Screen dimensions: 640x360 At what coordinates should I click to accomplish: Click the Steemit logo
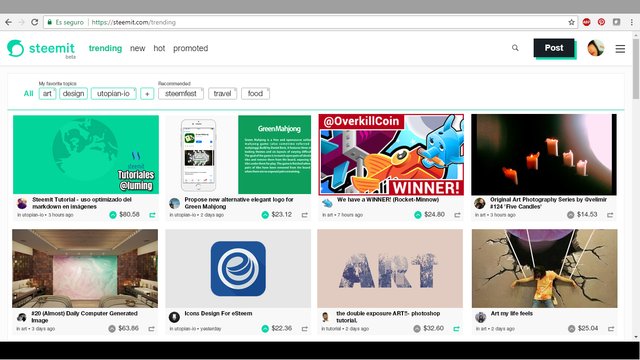click(x=41, y=49)
